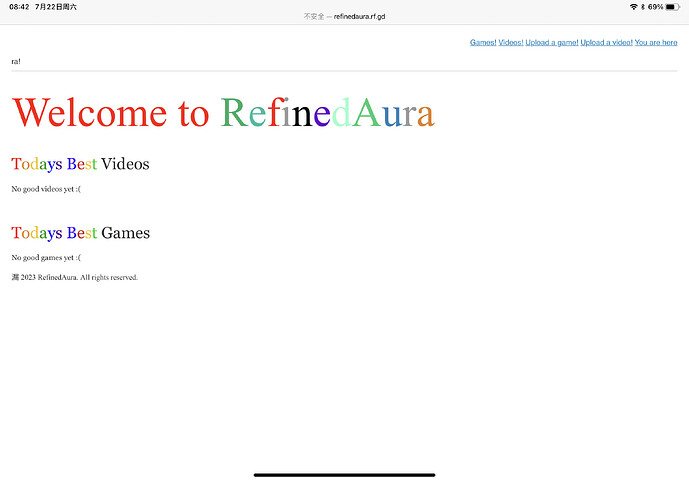Open the Videos! link
Viewport: 689px width, 481px height.
510,42
